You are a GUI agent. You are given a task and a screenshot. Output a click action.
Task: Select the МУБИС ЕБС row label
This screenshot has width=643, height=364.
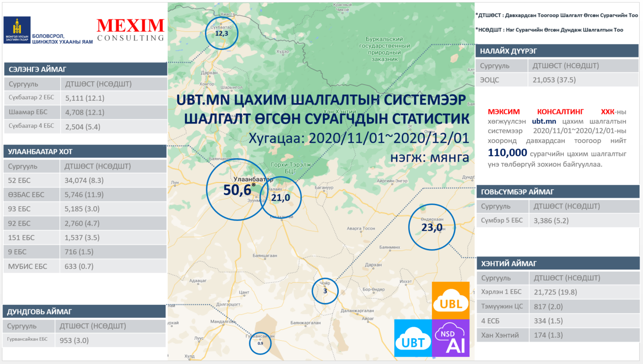28,267
